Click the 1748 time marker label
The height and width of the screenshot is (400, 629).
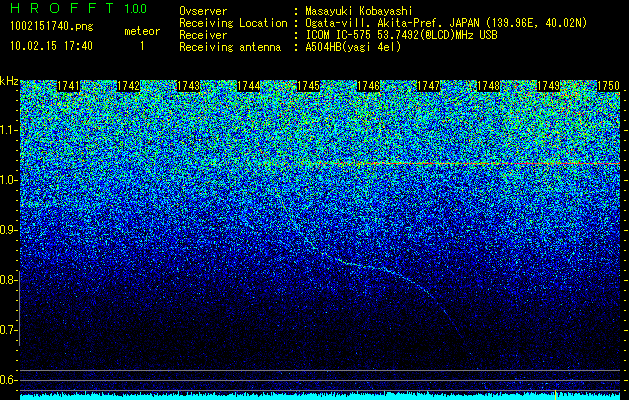[489, 86]
